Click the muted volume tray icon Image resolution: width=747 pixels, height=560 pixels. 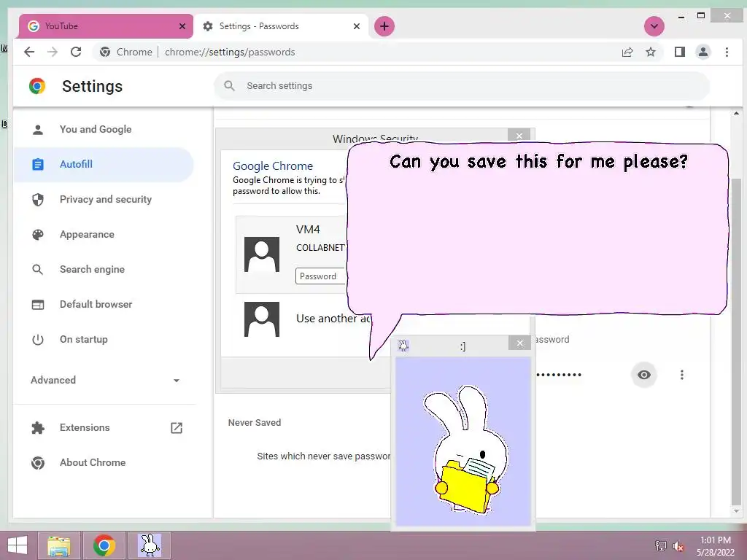678,546
